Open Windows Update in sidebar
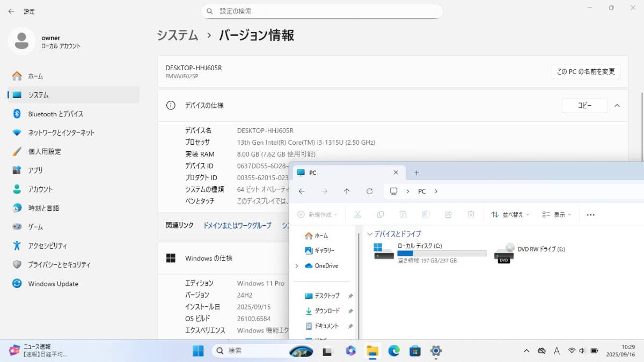The width and height of the screenshot is (644, 362). tap(53, 284)
